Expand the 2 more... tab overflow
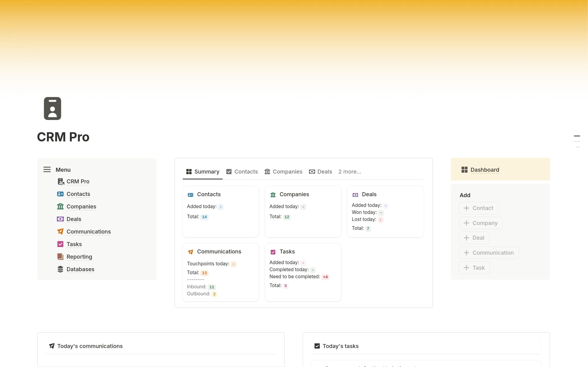588x367 pixels. pos(350,171)
